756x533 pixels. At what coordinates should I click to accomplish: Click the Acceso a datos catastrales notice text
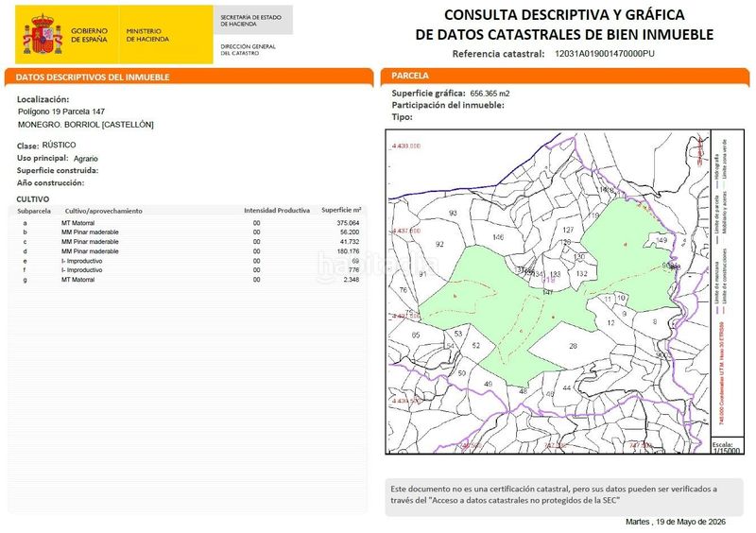coord(554,495)
